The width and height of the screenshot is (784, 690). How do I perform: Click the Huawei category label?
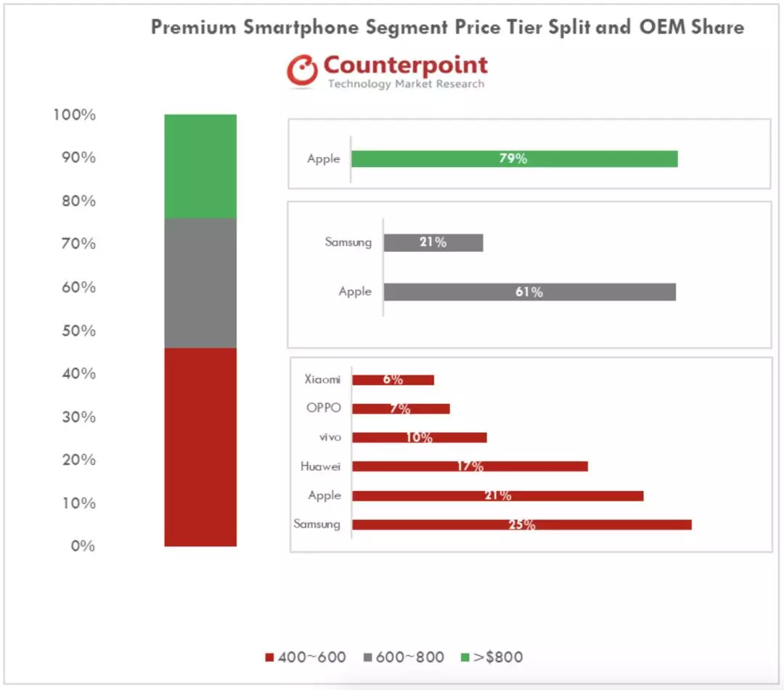point(320,466)
